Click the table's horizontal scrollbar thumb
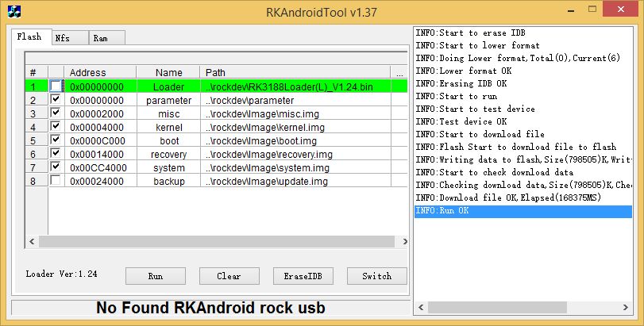The height and width of the screenshot is (326, 644). (x=217, y=241)
